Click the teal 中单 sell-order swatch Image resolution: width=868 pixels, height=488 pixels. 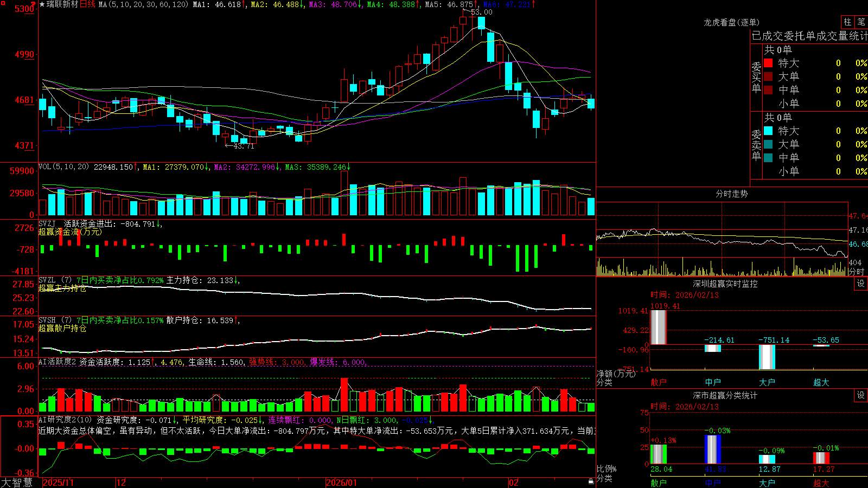pyautogui.click(x=768, y=158)
